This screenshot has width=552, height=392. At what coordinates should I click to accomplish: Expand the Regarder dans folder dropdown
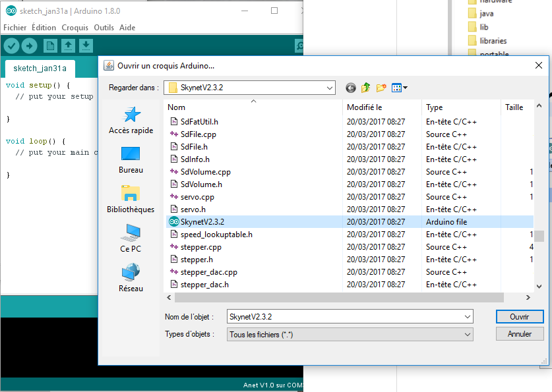tap(330, 88)
